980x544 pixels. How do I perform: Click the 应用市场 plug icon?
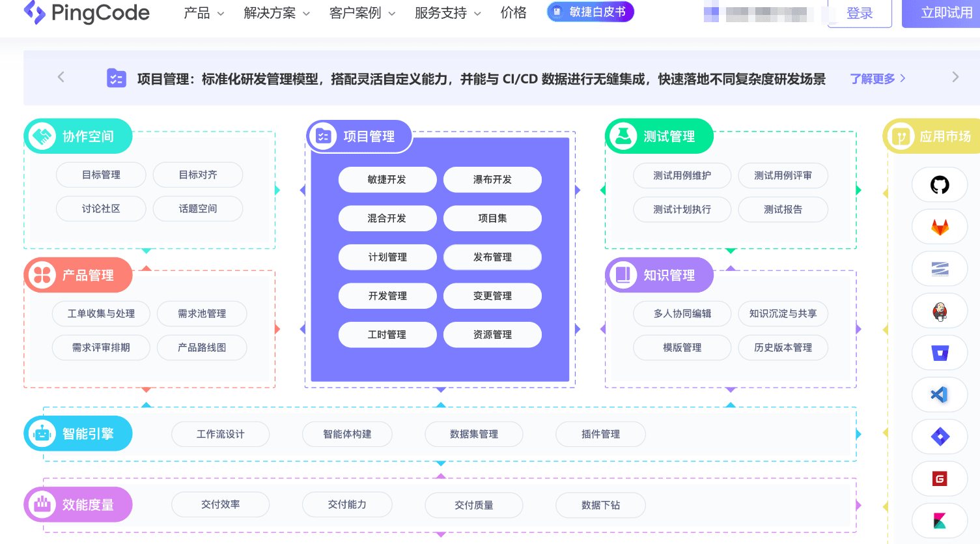901,136
